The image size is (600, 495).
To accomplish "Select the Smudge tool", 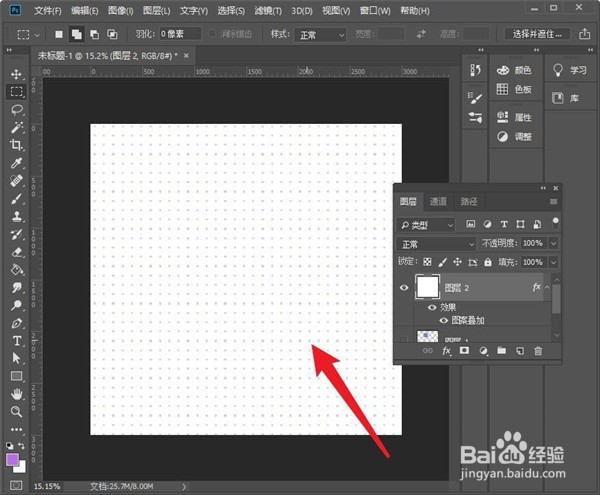I will point(16,287).
